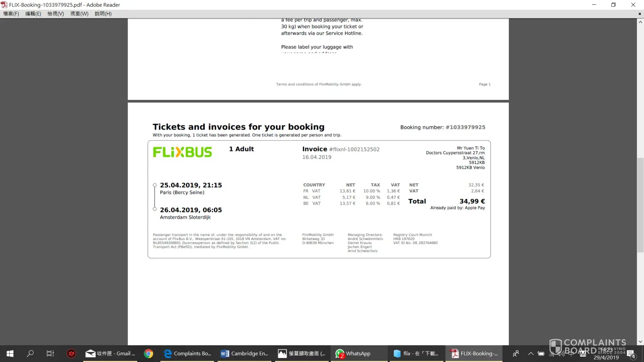Open the 檔案(F) file menu
Viewport: 644px width, 362px height.
tap(11, 14)
